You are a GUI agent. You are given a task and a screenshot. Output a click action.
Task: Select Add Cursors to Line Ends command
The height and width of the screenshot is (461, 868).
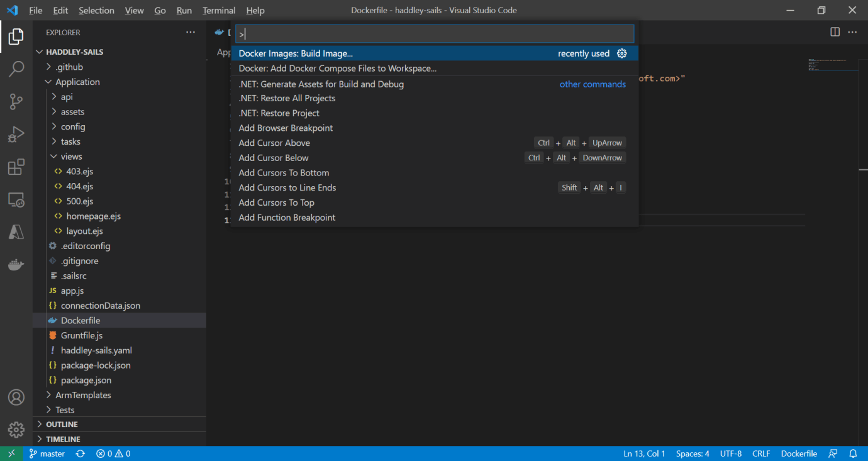point(435,187)
